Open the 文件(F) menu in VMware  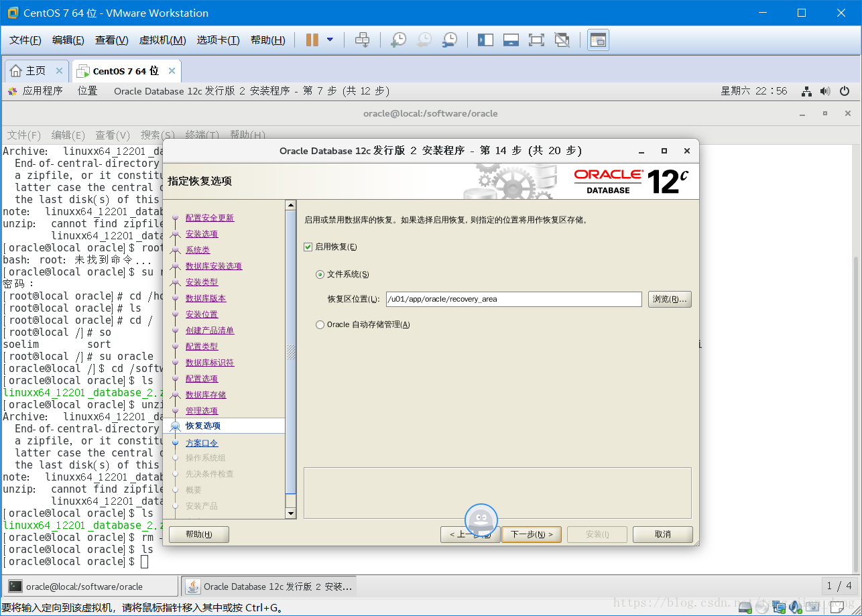tap(25, 40)
